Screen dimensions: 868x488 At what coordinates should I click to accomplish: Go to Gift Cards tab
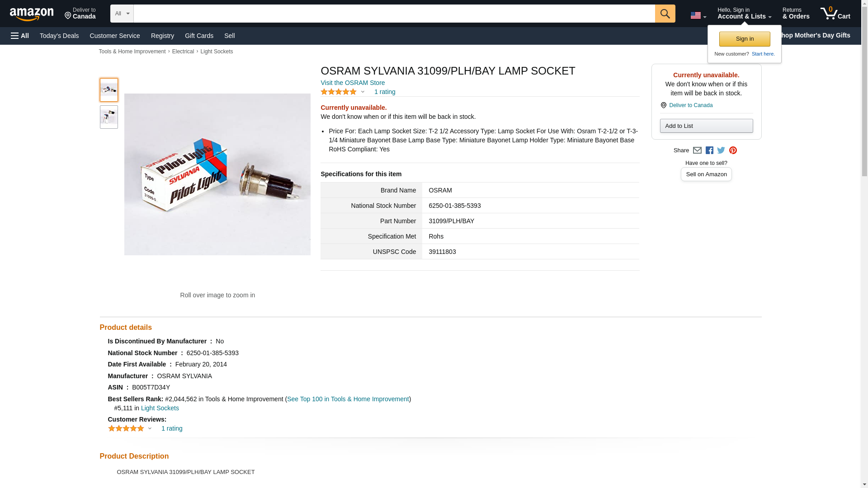point(199,36)
